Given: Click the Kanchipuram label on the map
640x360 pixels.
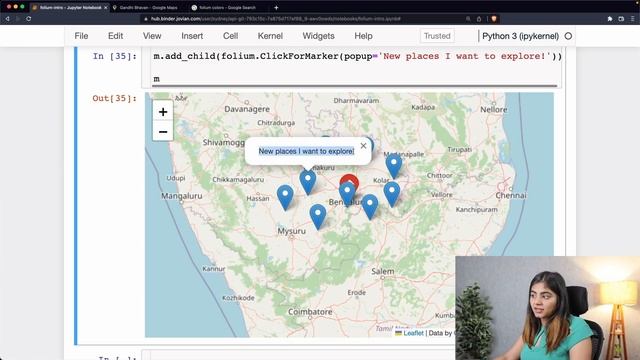Looking at the screenshot, I should tap(476, 209).
